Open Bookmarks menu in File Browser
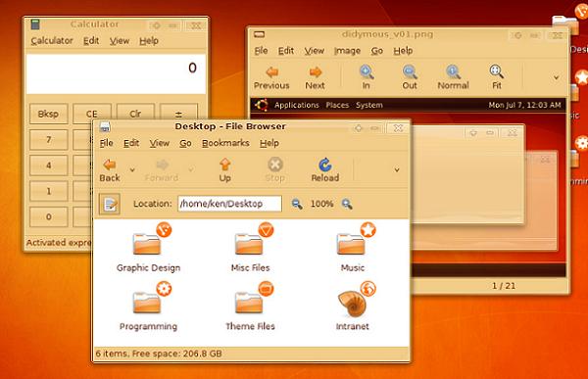Screen dimensions: 588x379 pos(225,143)
